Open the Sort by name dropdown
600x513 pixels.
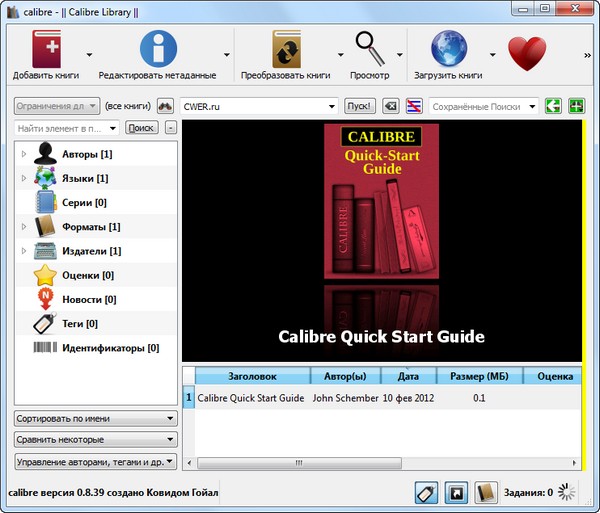[96, 419]
